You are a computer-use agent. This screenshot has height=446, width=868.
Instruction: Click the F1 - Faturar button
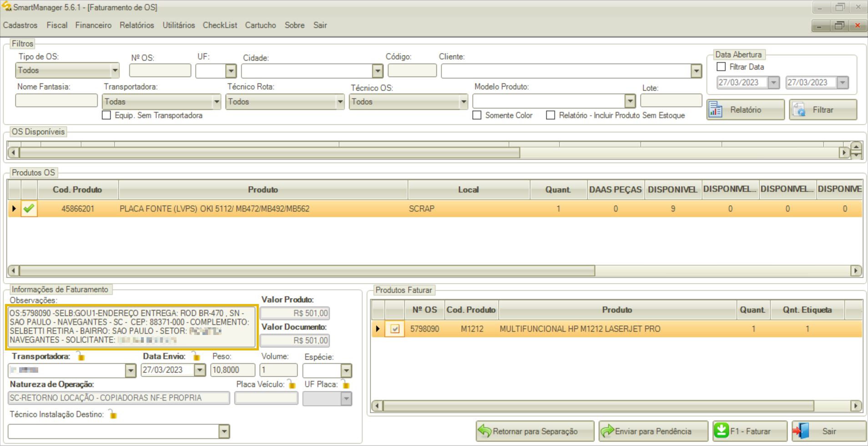(750, 431)
